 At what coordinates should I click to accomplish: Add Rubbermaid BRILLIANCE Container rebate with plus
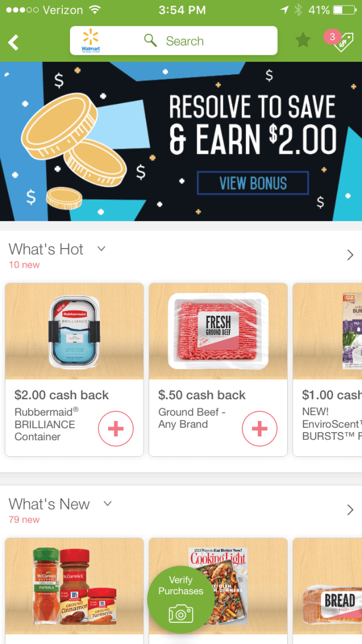(x=116, y=429)
